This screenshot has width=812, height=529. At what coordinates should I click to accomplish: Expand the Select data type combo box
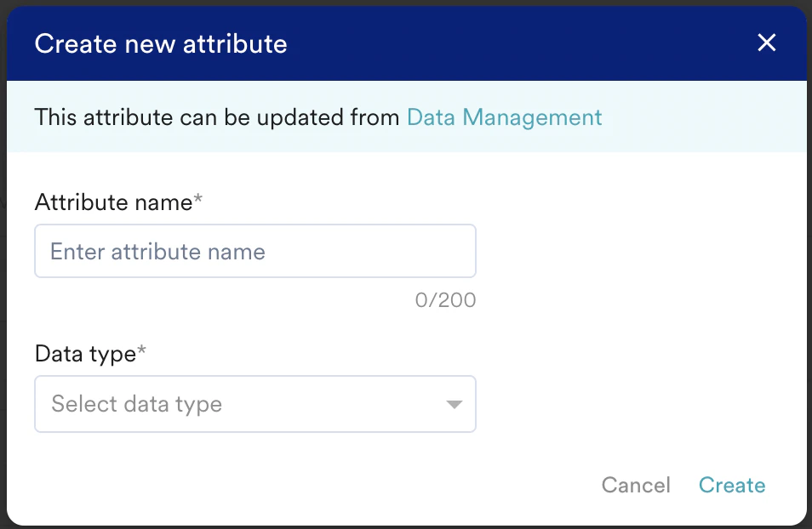pos(255,404)
